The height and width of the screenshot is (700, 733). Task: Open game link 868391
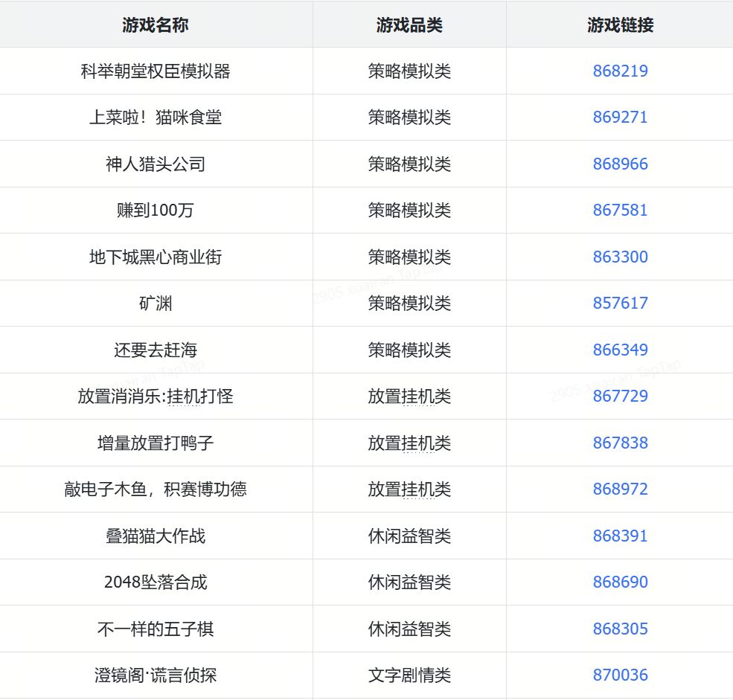point(620,536)
